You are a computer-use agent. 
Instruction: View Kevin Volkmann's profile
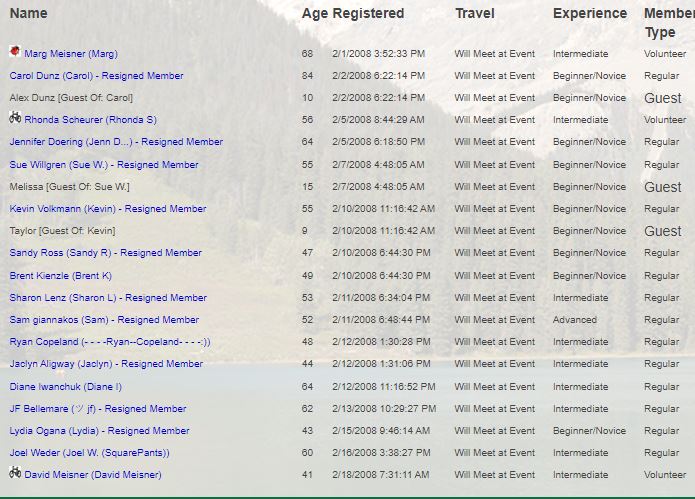108,209
